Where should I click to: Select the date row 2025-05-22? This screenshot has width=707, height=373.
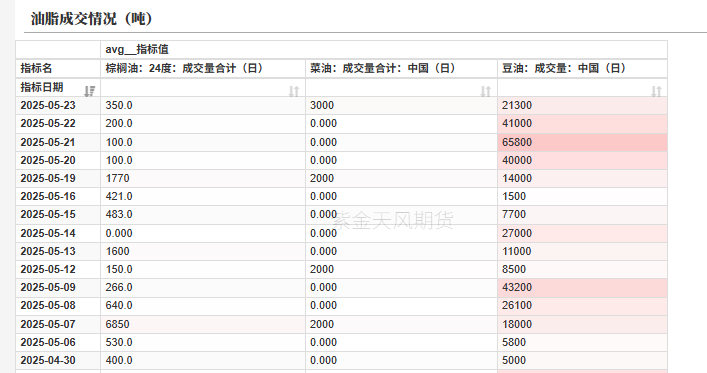click(x=58, y=124)
